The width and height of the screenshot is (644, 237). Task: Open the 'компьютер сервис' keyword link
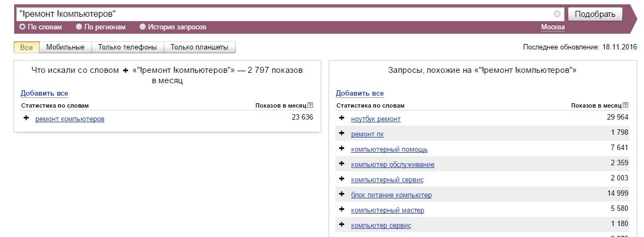coord(381,225)
